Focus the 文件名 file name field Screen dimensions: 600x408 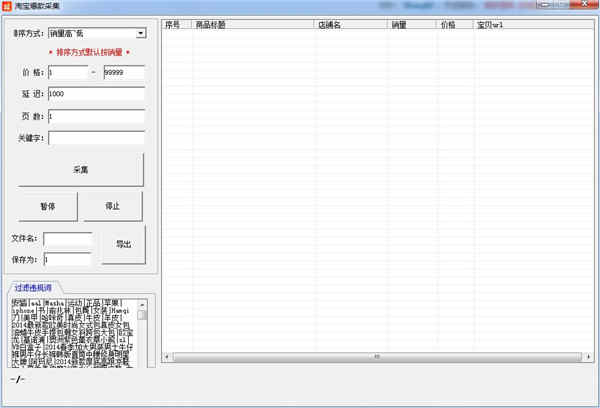click(67, 239)
